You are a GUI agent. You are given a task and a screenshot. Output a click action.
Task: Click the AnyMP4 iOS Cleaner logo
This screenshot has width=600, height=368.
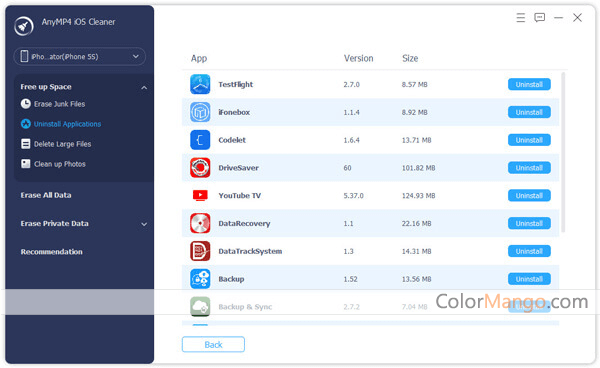pyautogui.click(x=24, y=26)
